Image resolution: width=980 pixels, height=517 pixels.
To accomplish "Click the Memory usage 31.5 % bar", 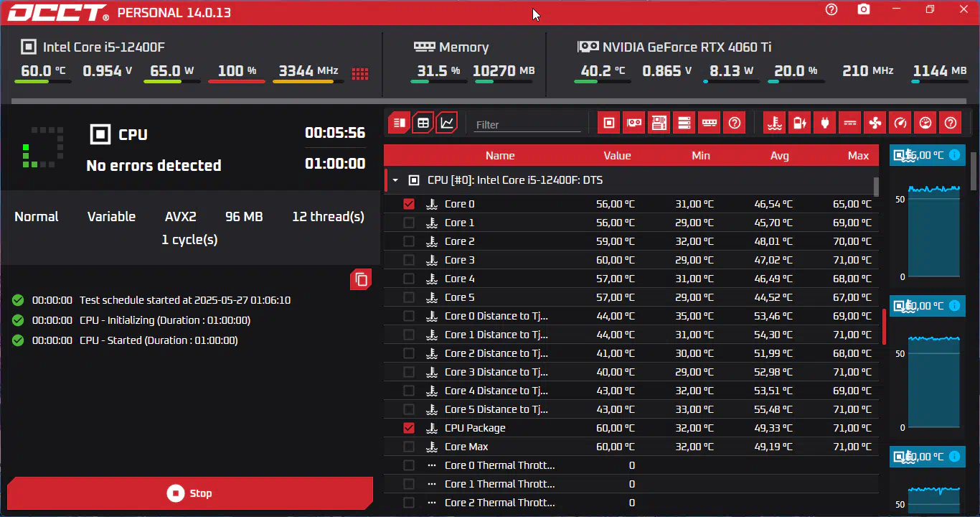I will pyautogui.click(x=439, y=81).
